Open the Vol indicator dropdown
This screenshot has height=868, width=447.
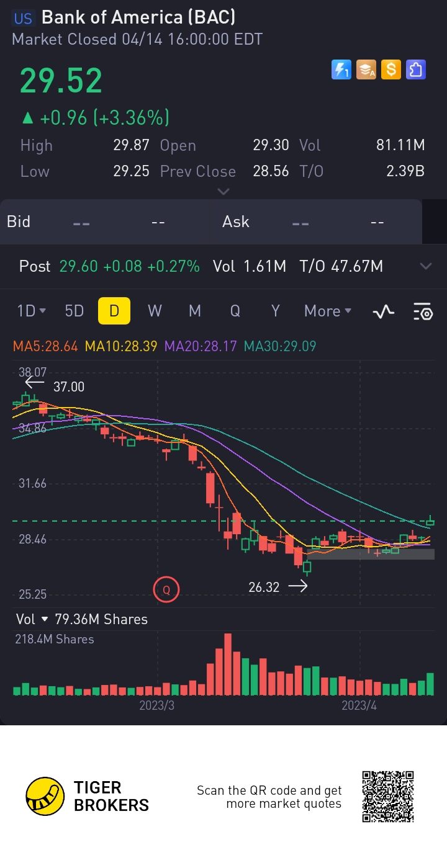(32, 619)
